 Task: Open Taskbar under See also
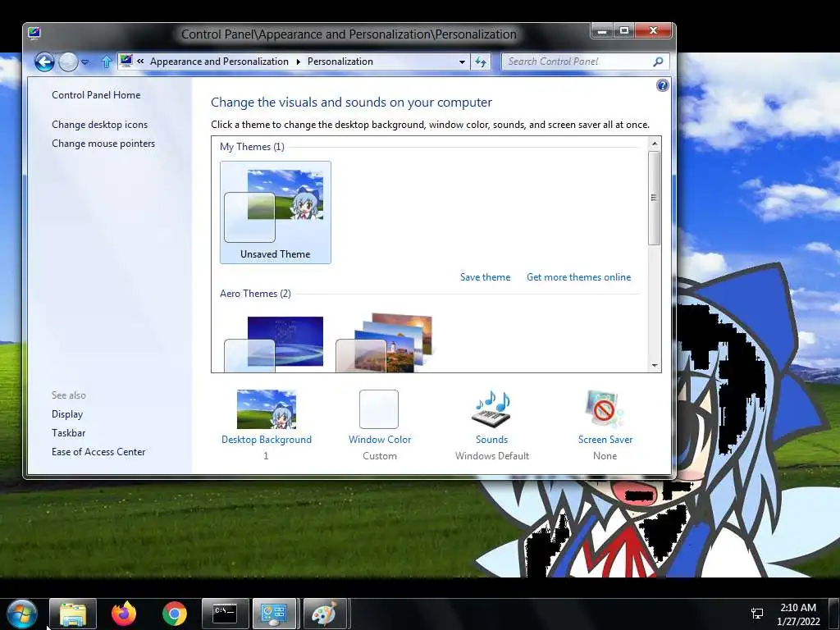click(x=69, y=433)
